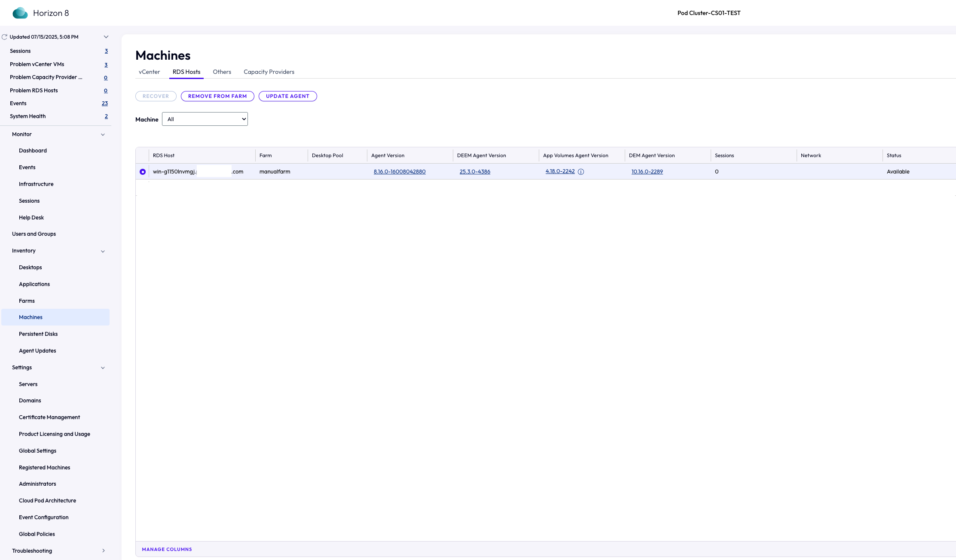Open Administrators settings

click(x=37, y=484)
